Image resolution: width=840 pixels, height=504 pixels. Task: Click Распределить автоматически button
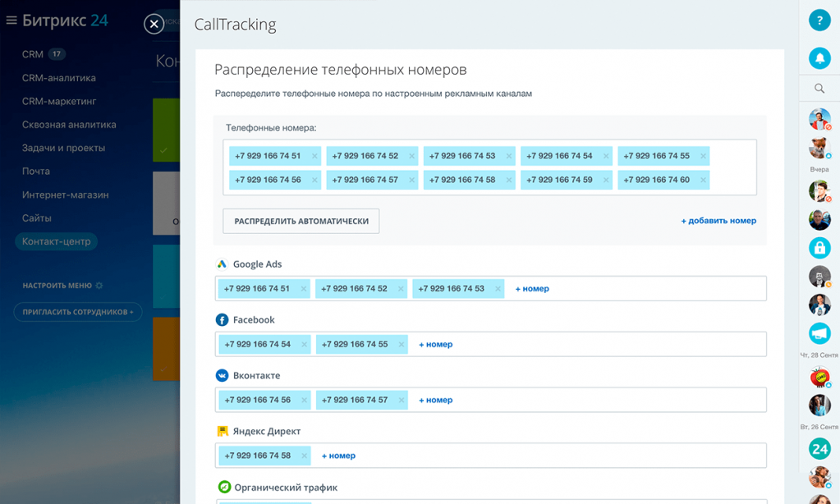(301, 221)
